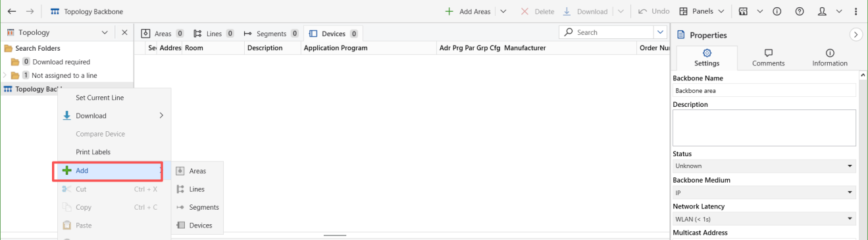
Task: Click the Not assigned to a line folder icon
Action: [15, 76]
